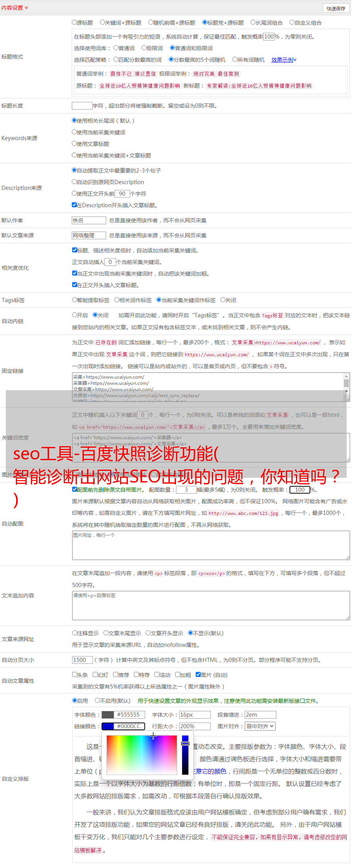352x868 pixels.
Task: Select 当前采集关键词作标签 tags option
Action: click(x=159, y=300)
